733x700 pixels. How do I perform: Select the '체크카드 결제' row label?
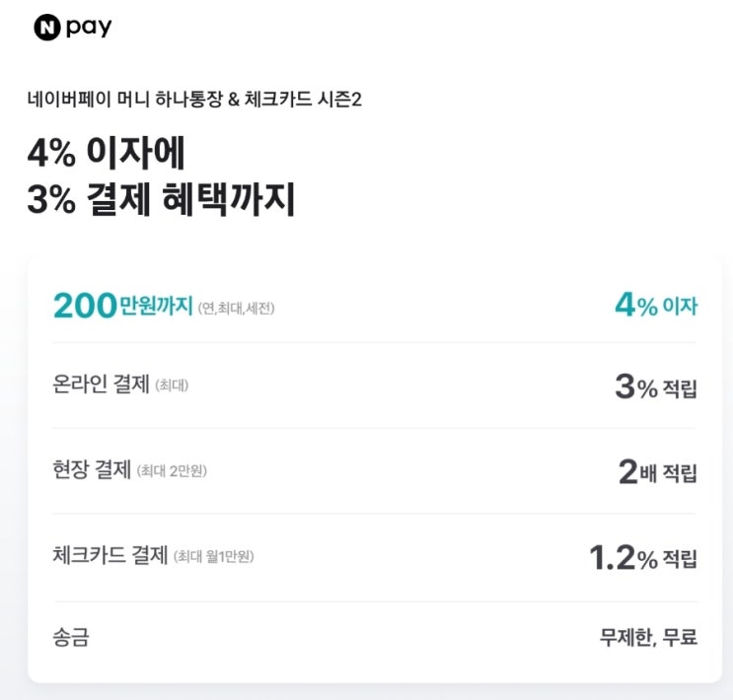tap(110, 555)
